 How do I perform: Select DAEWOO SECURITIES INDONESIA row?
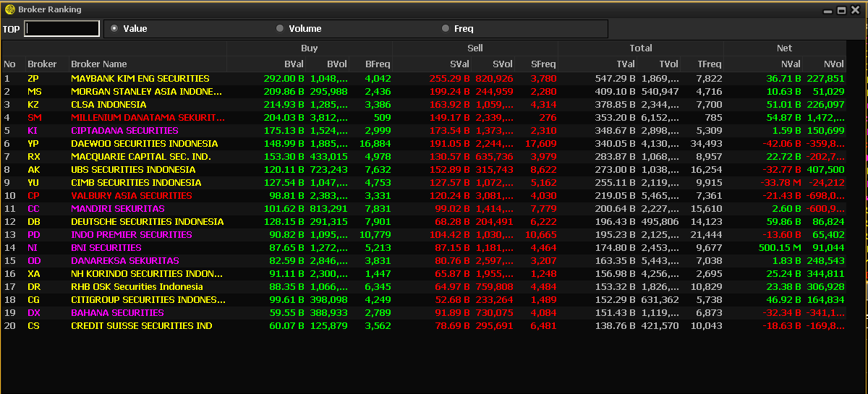(424, 143)
